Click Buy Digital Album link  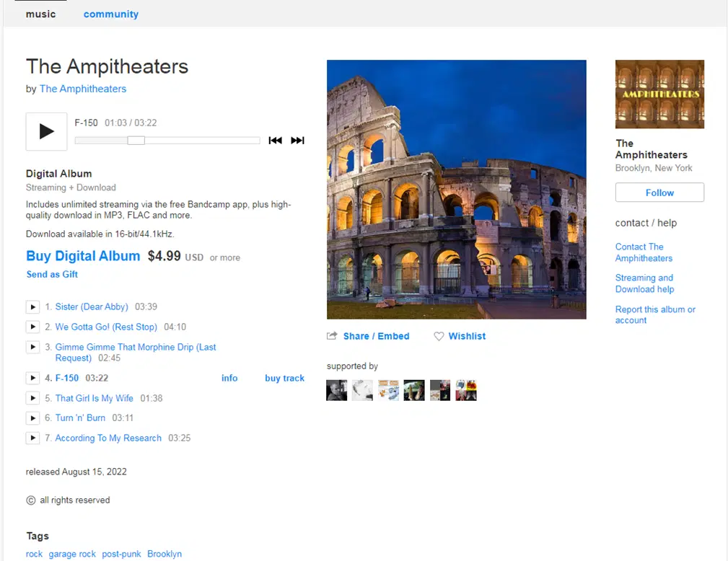click(x=83, y=256)
